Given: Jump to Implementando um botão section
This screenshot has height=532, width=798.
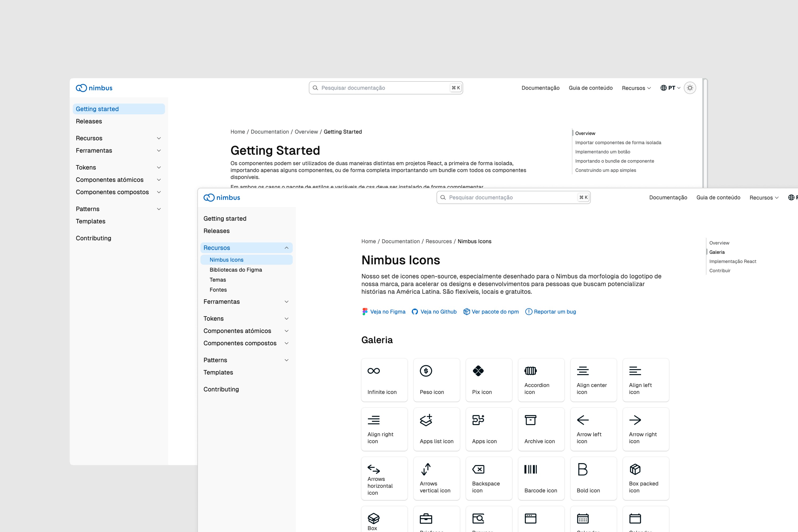Looking at the screenshot, I should pyautogui.click(x=602, y=152).
